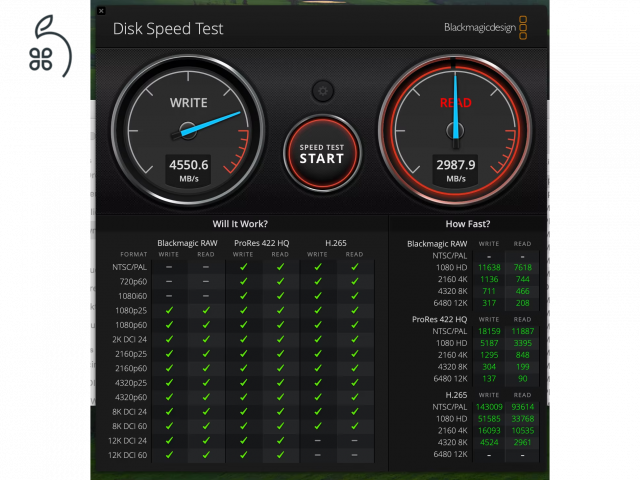This screenshot has height=480, width=640.
Task: Click NTSC/PAL ProRes 422 HQ write checkmark
Action: (x=243, y=267)
